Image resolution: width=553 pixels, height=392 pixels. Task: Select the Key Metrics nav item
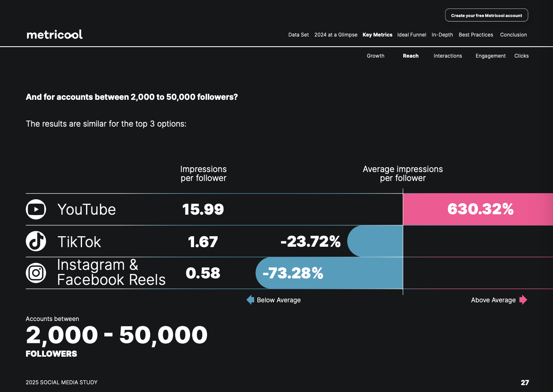coord(377,35)
